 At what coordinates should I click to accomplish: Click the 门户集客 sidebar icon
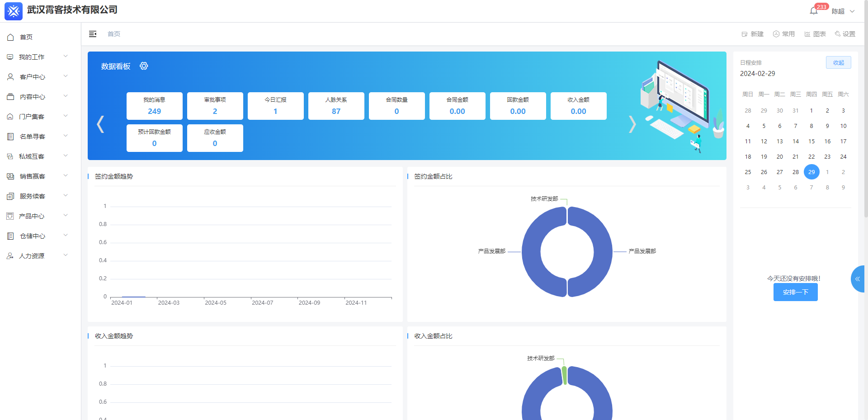(10, 117)
